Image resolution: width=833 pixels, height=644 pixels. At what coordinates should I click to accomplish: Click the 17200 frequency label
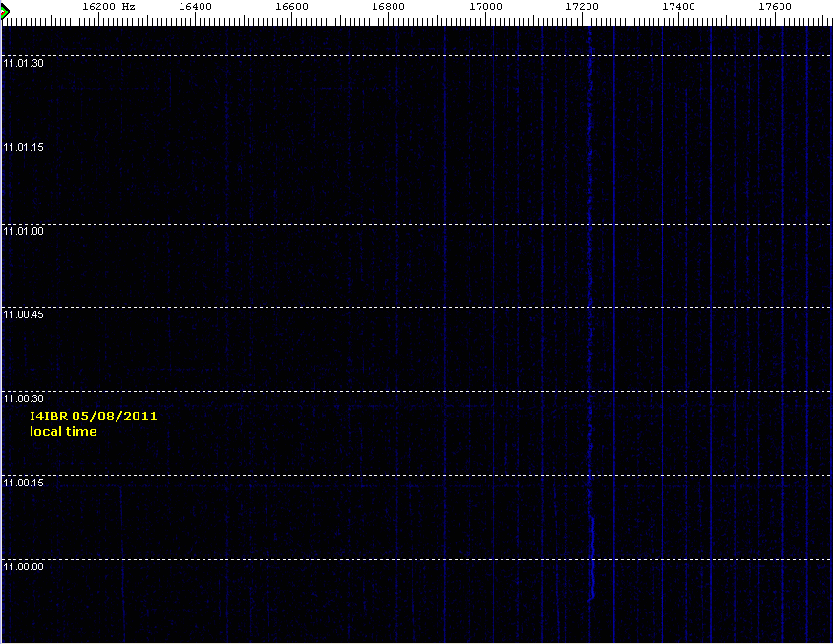click(582, 7)
